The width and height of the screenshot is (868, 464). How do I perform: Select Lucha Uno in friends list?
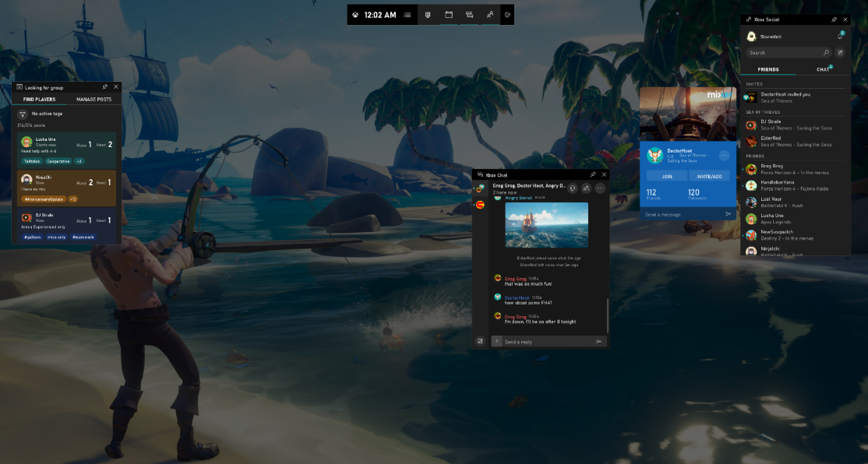click(x=796, y=219)
